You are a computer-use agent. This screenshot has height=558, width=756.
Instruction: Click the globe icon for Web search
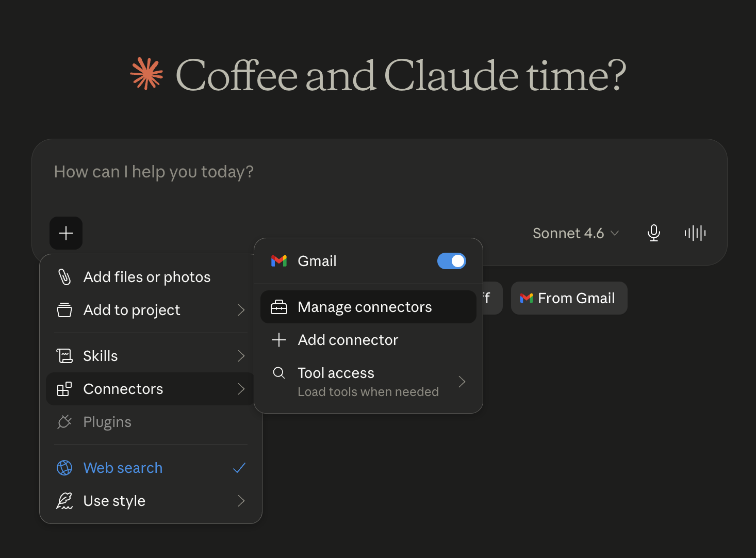(x=64, y=468)
